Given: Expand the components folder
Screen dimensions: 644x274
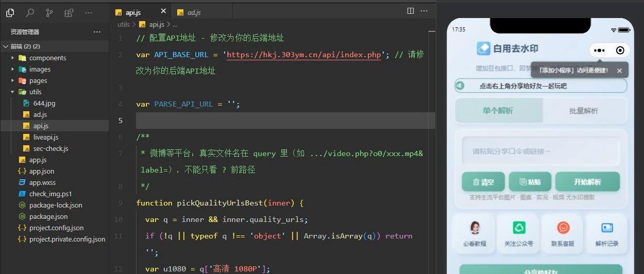Looking at the screenshot, I should point(13,58).
